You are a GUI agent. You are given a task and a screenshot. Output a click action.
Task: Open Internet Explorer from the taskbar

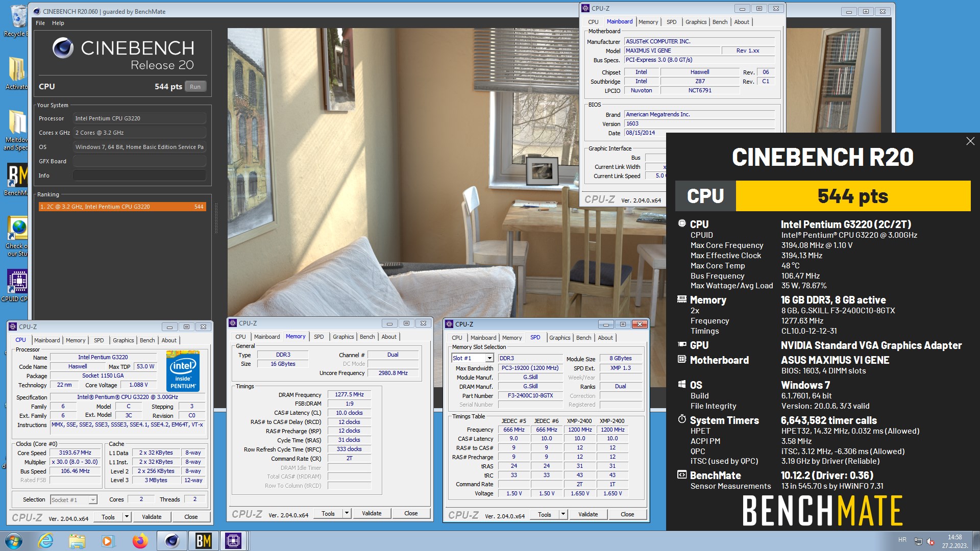(45, 541)
